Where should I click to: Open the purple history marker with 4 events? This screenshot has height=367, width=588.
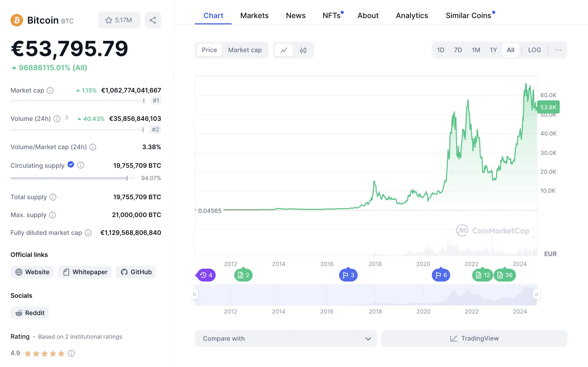click(206, 275)
